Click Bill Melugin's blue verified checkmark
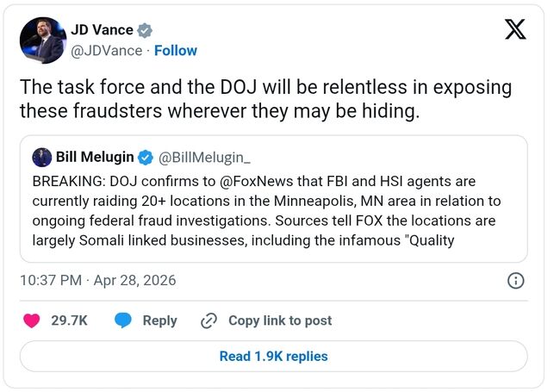Image resolution: width=560 pixels, height=392 pixels. click(146, 157)
